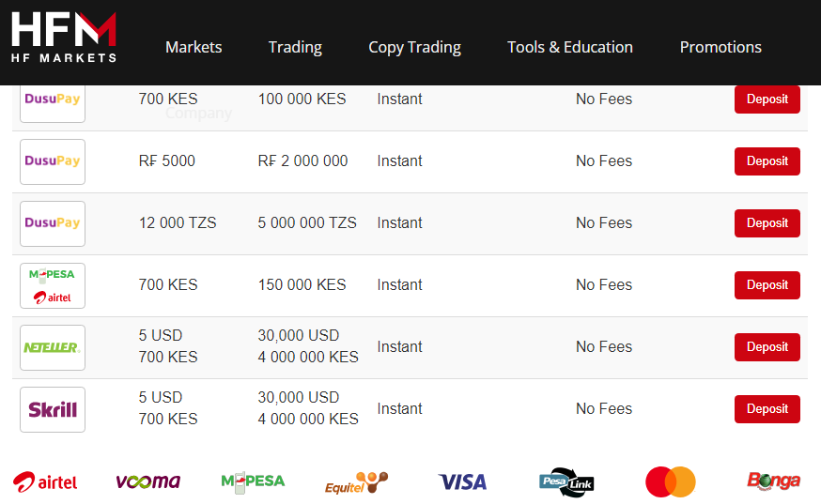Click the Skrill logo in table
Image resolution: width=821 pixels, height=504 pixels.
point(53,409)
